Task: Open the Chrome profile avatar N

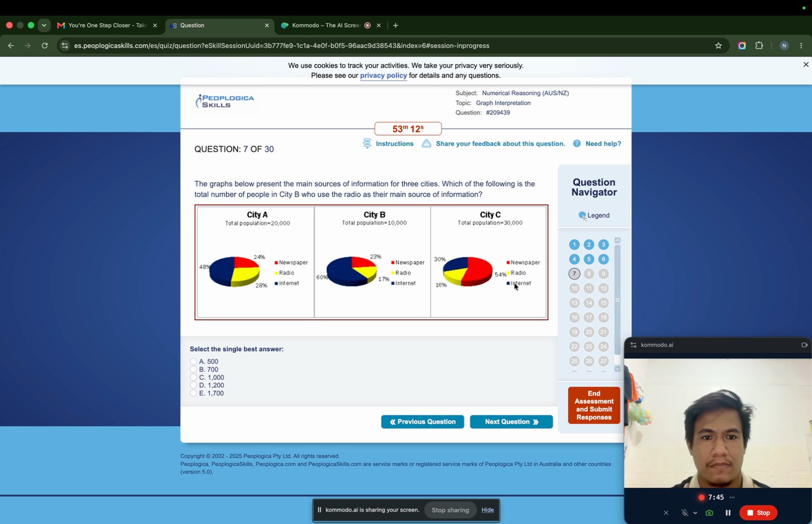Action: tap(784, 46)
